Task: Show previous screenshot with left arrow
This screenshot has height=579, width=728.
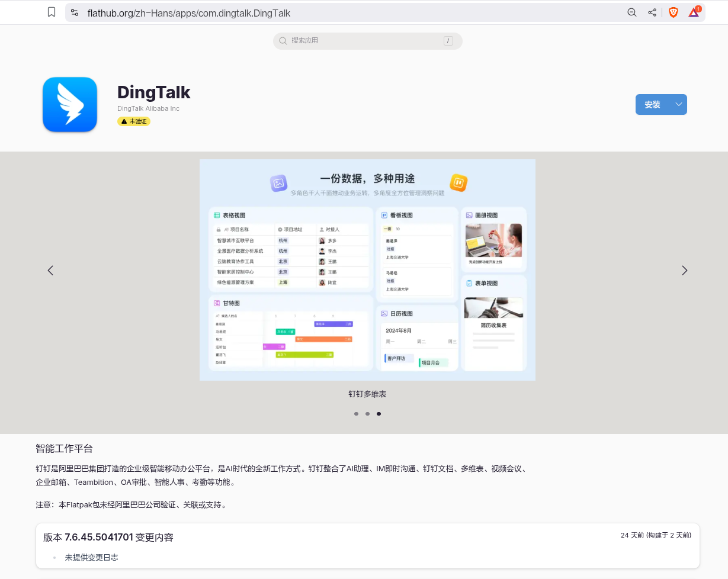Action: pyautogui.click(x=50, y=271)
